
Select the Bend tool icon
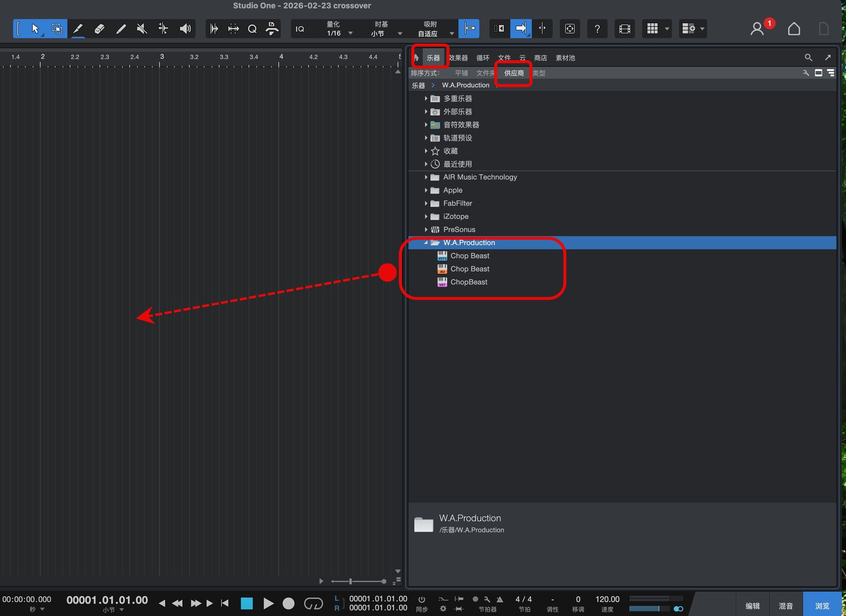coord(163,29)
